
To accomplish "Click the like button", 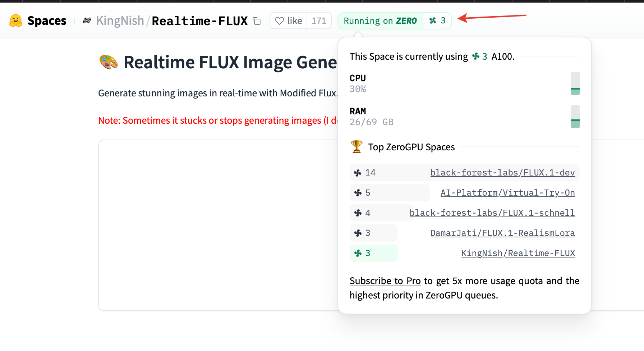I will click(x=289, y=21).
